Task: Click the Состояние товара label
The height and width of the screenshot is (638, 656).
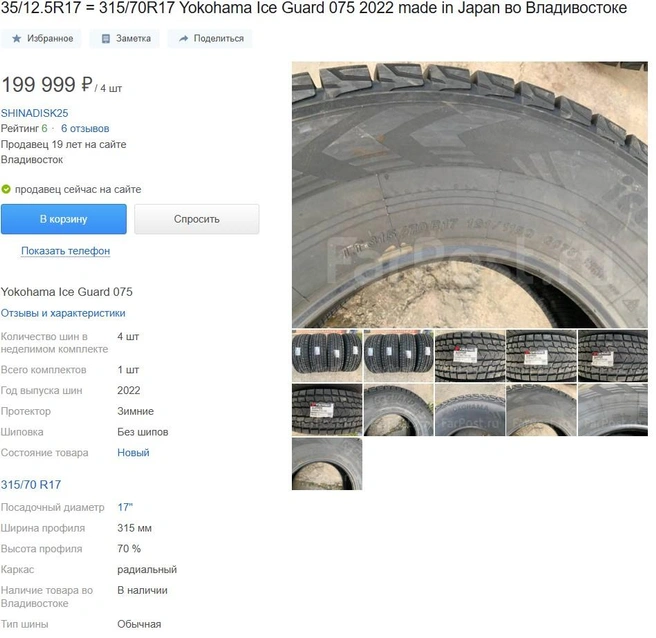Action: pyautogui.click(x=44, y=453)
